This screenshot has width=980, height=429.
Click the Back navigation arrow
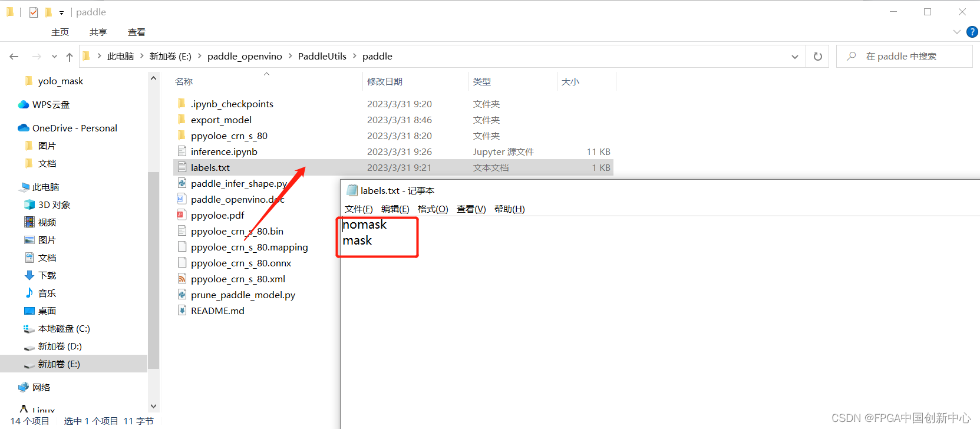tap(14, 57)
